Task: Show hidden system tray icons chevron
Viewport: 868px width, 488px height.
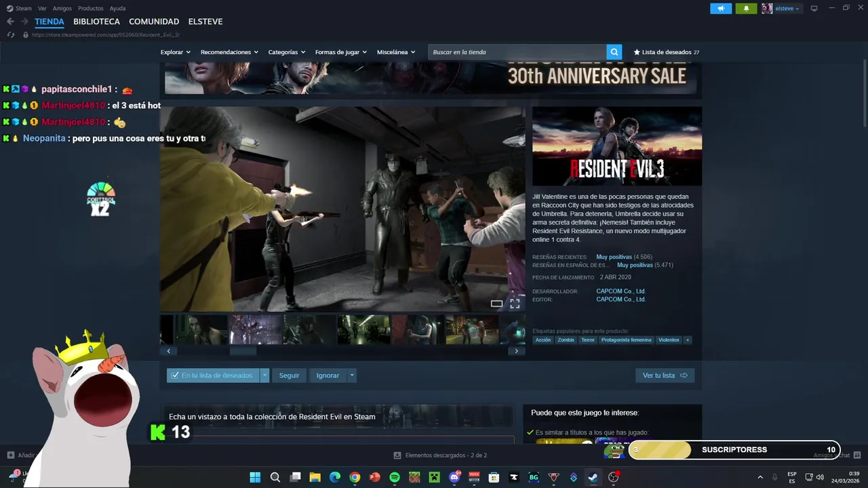Action: (759, 477)
